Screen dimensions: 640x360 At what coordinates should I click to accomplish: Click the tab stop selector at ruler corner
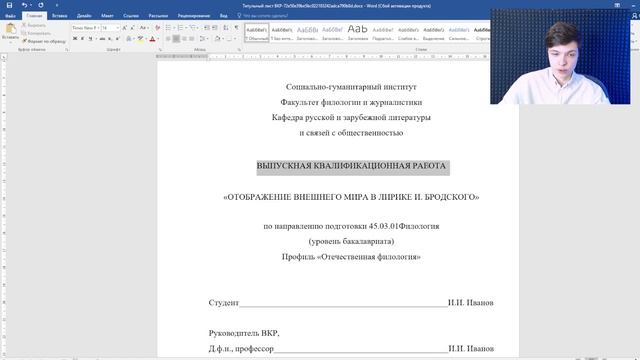4,57
